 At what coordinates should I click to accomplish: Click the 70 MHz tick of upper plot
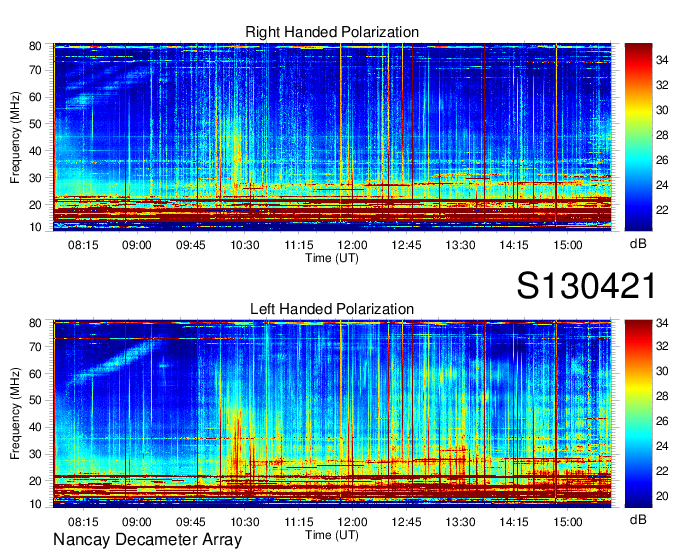35,70
